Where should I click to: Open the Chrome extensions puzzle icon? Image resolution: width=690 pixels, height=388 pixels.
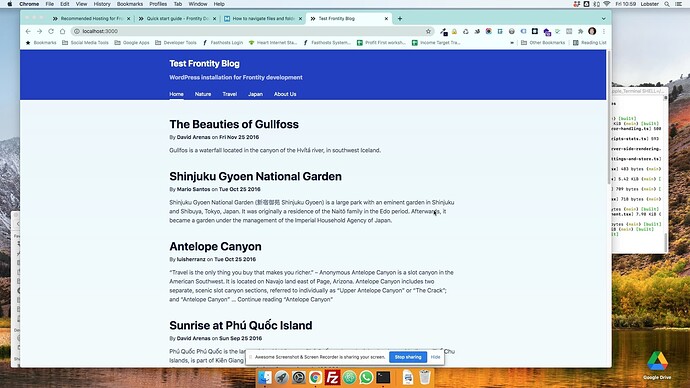point(580,31)
